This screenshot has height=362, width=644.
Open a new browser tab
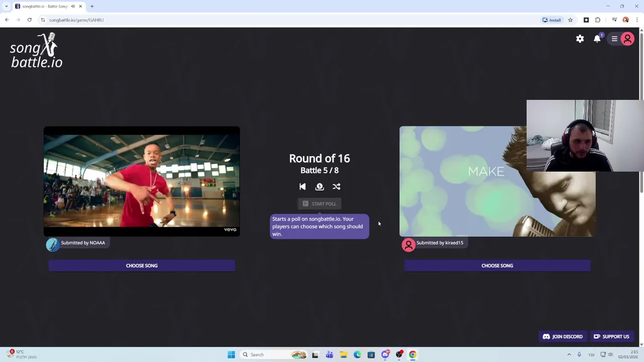click(92, 6)
